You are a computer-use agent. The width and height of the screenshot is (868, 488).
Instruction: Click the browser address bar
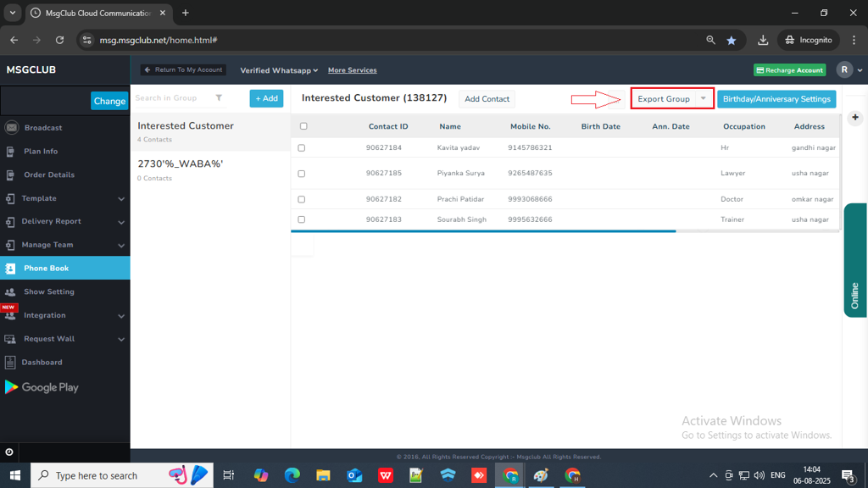(x=398, y=40)
